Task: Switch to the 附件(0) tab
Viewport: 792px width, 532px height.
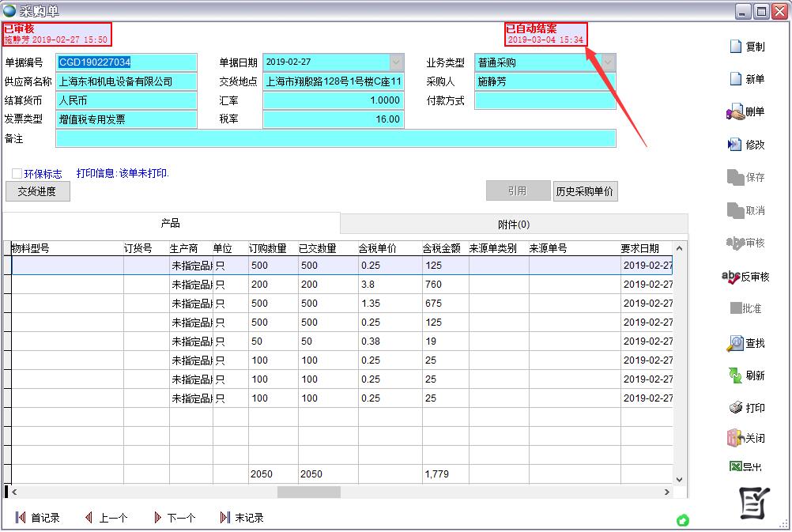Action: [514, 224]
